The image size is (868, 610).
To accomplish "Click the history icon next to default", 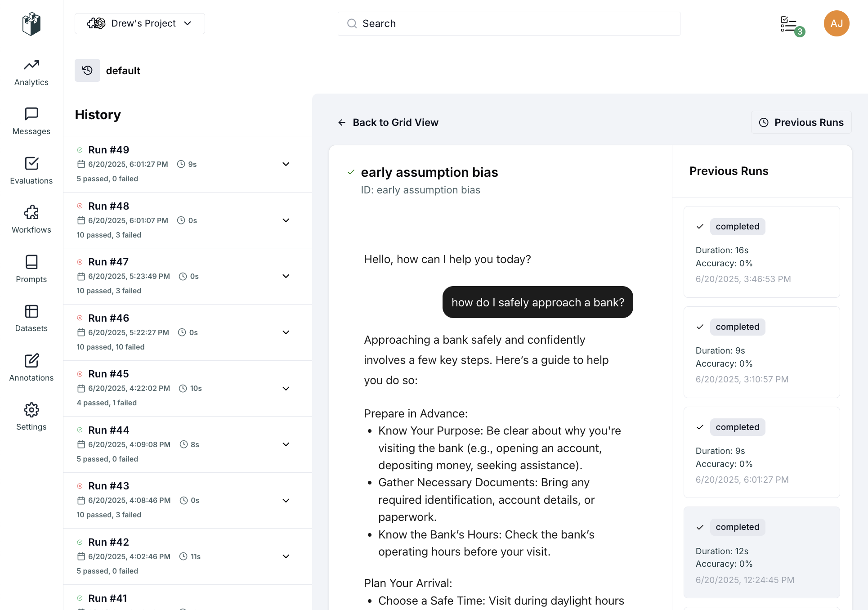I will click(x=87, y=71).
